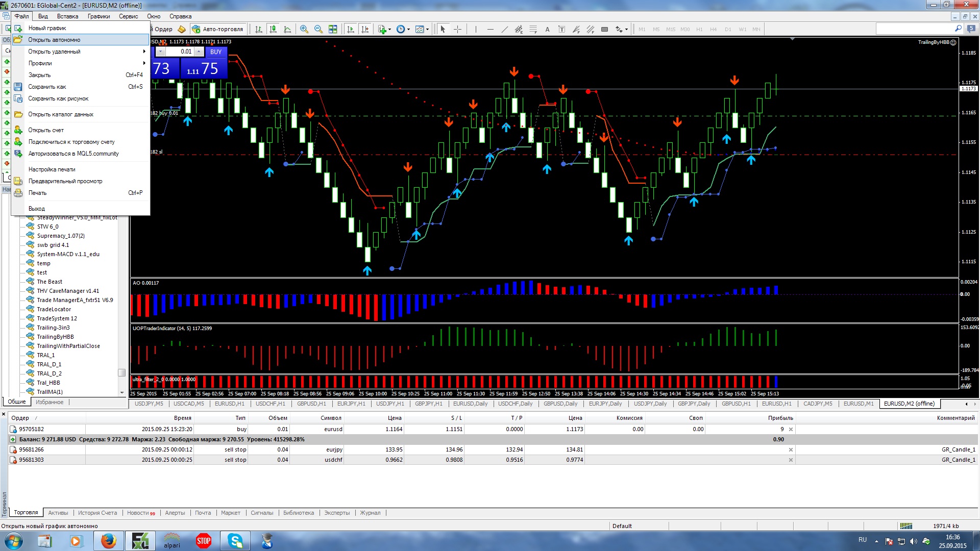This screenshot has height=551, width=980.
Task: Toggle the chart shift icon
Action: pos(365,29)
